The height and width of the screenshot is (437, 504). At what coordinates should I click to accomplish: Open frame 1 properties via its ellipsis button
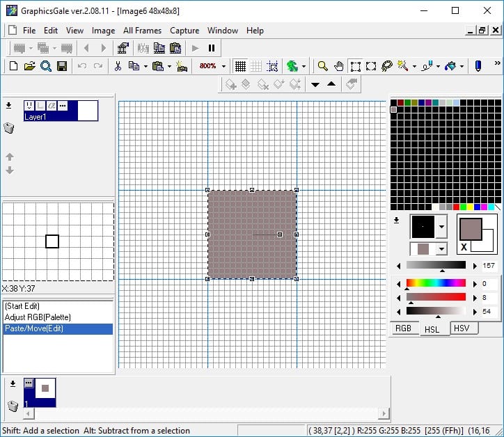coord(29,383)
